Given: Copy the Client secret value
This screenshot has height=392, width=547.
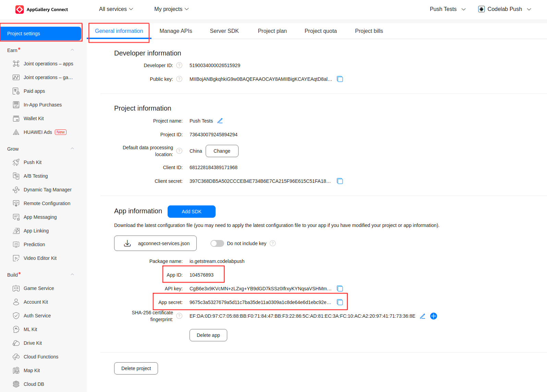Looking at the screenshot, I should (x=340, y=181).
